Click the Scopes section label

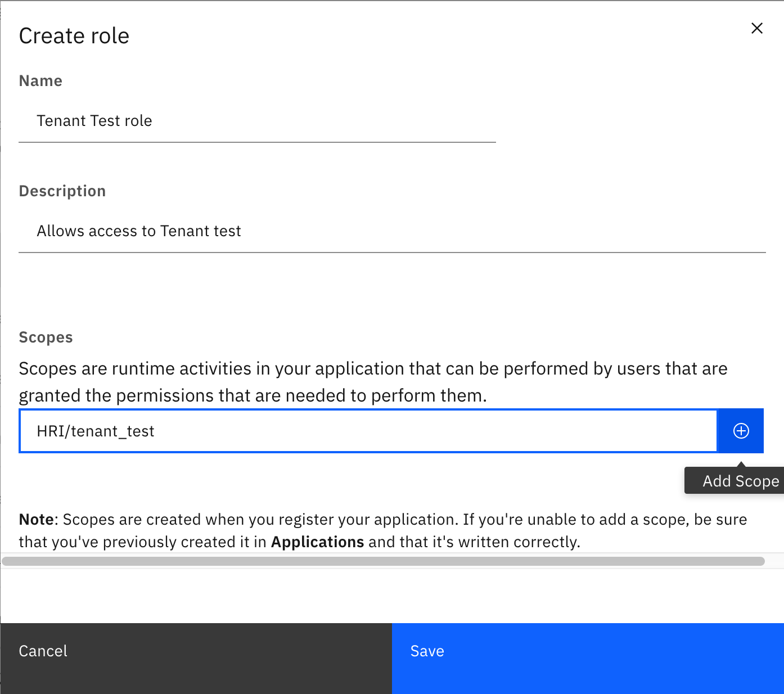[x=46, y=337]
